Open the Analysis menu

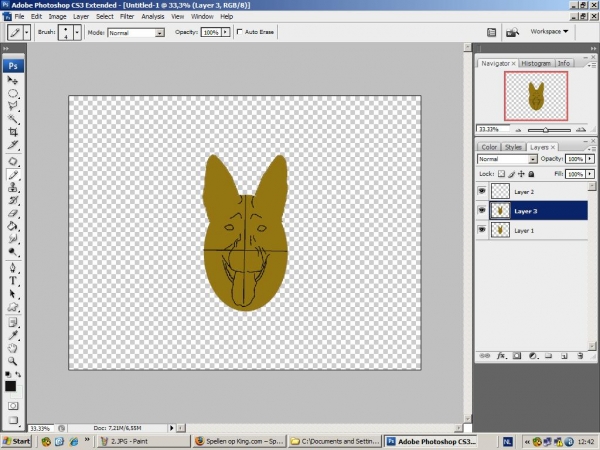click(x=153, y=16)
